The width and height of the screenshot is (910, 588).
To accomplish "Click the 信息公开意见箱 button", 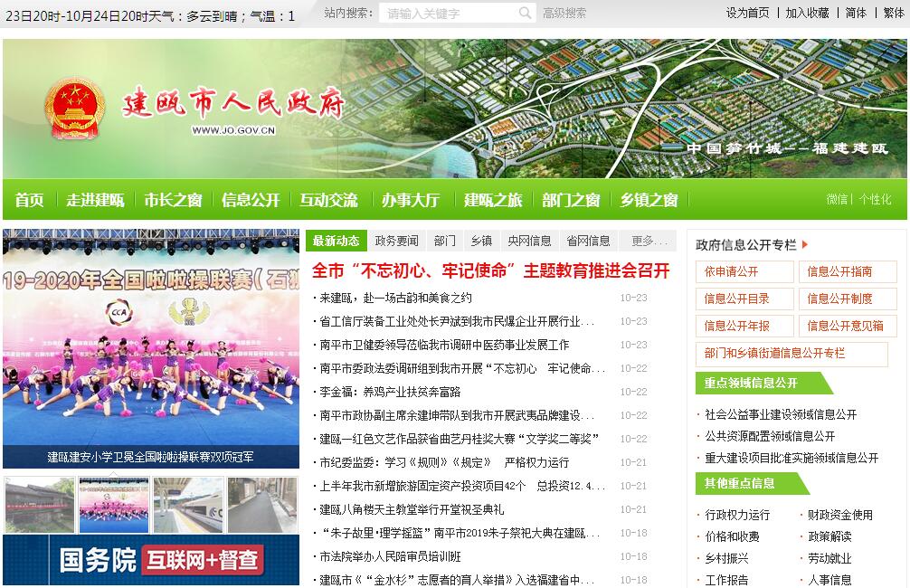I will [x=847, y=326].
